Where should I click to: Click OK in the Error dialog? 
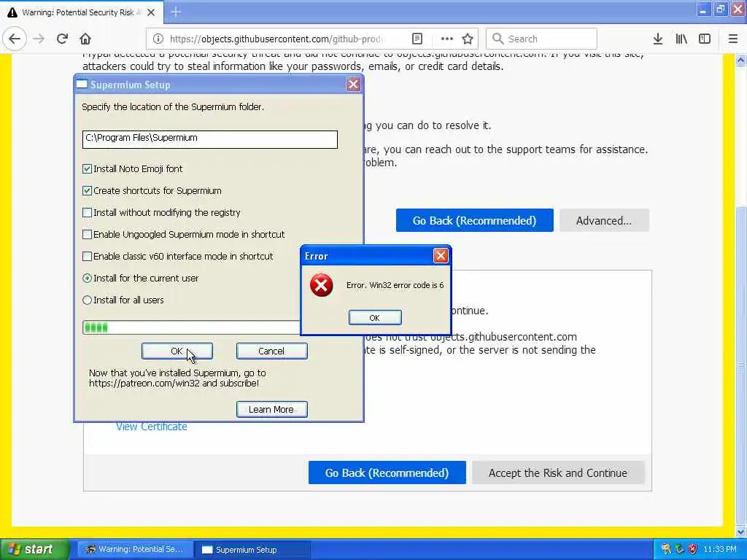375,318
